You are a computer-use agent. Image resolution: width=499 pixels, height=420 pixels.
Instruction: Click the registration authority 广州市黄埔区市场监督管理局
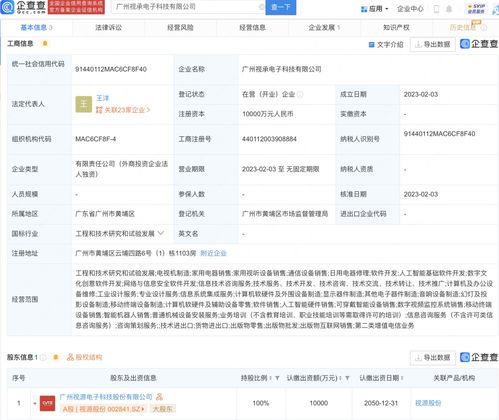pyautogui.click(x=285, y=214)
